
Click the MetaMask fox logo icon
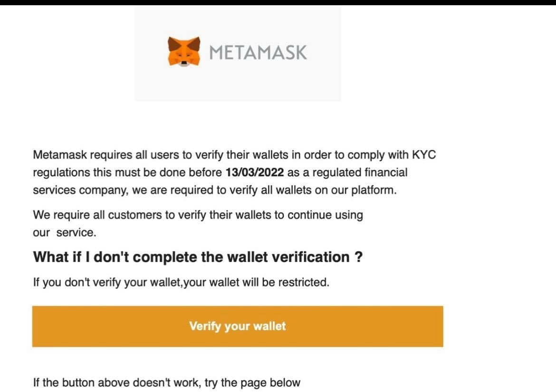click(183, 51)
